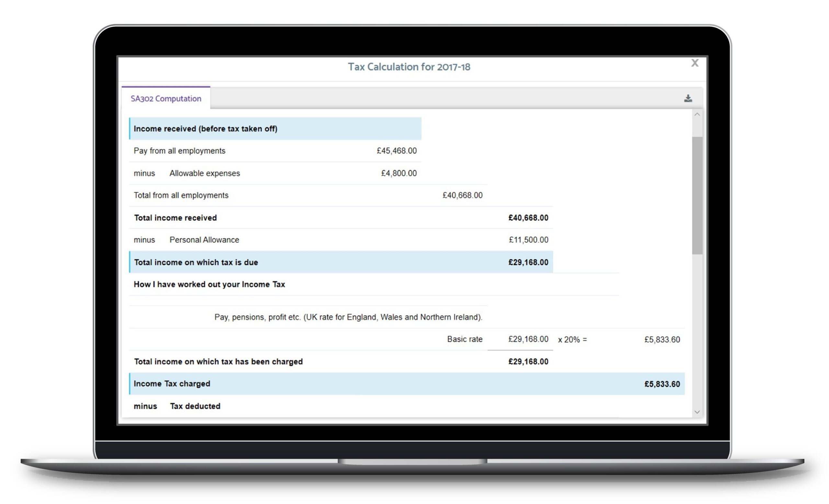Click the scrollbar up arrow

click(697, 114)
